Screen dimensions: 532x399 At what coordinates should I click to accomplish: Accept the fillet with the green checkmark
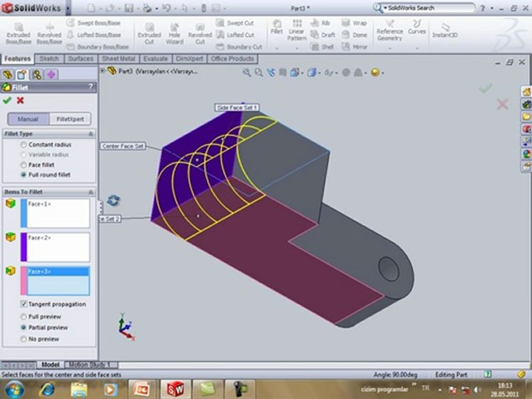tap(7, 100)
